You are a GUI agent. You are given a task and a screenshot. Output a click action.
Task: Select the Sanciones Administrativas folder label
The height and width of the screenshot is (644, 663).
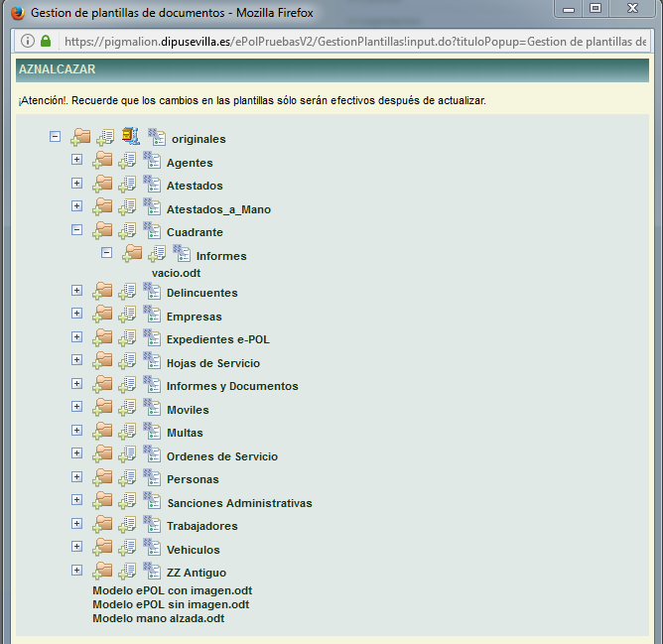coord(239,503)
